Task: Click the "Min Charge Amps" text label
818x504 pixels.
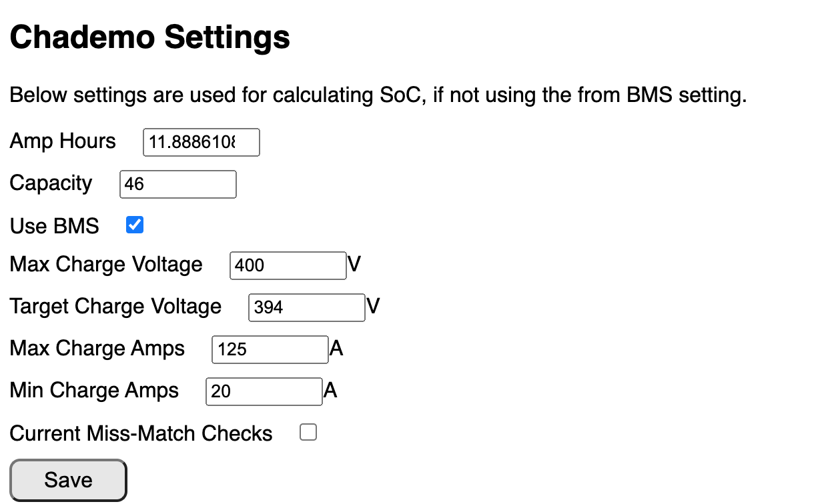Action: 94,391
